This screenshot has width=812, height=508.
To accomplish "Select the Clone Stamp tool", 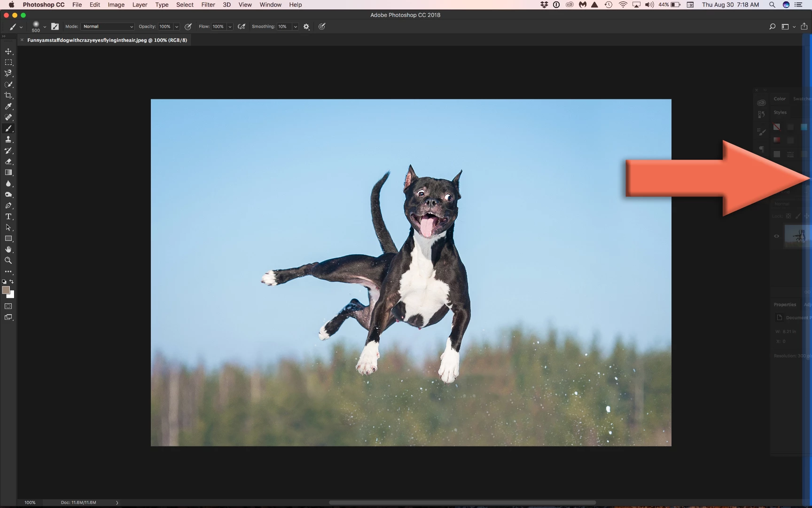I will (x=8, y=139).
